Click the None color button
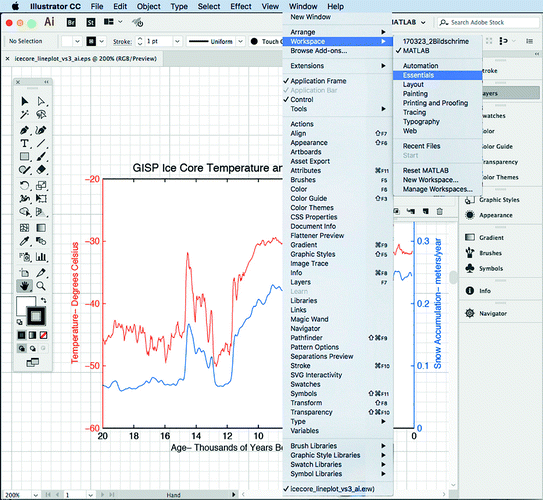Viewport: 543px width, 500px height. 43,335
